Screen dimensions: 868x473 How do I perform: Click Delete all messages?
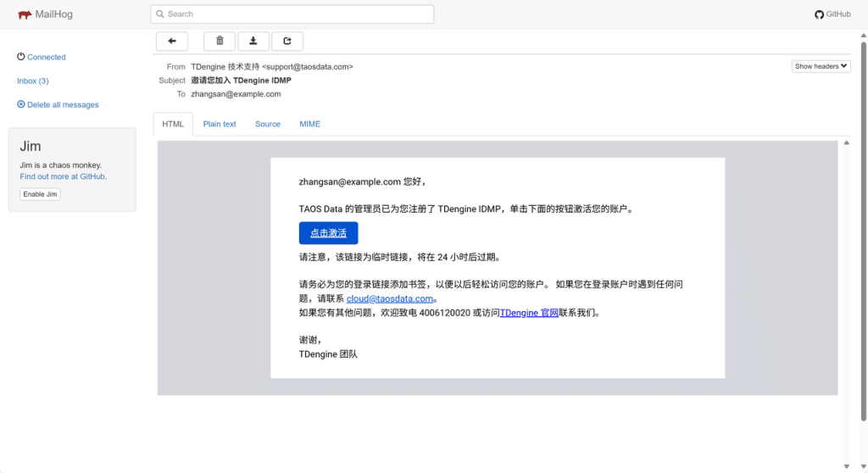pyautogui.click(x=58, y=104)
